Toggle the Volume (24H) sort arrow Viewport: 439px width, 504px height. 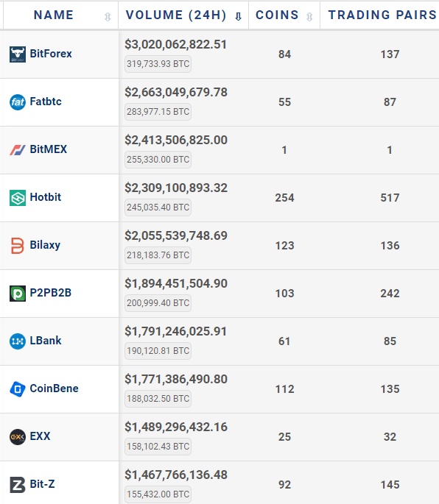click(238, 16)
